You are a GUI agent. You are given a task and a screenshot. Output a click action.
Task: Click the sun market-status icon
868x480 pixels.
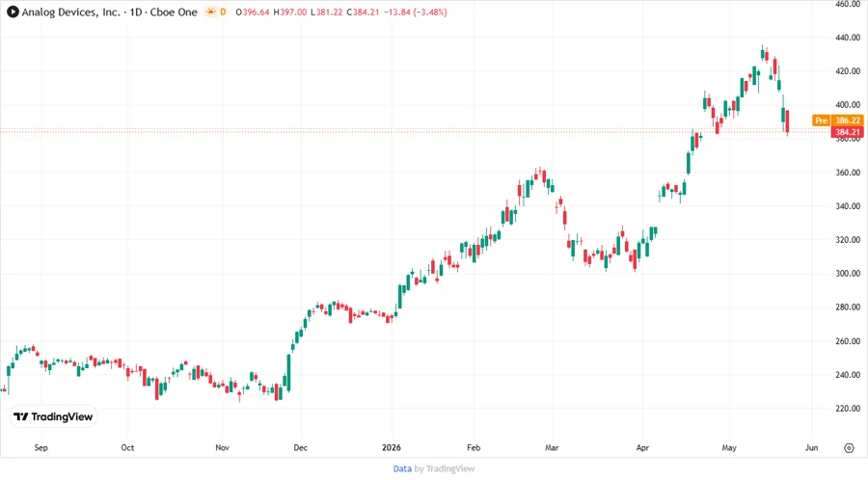tap(211, 12)
